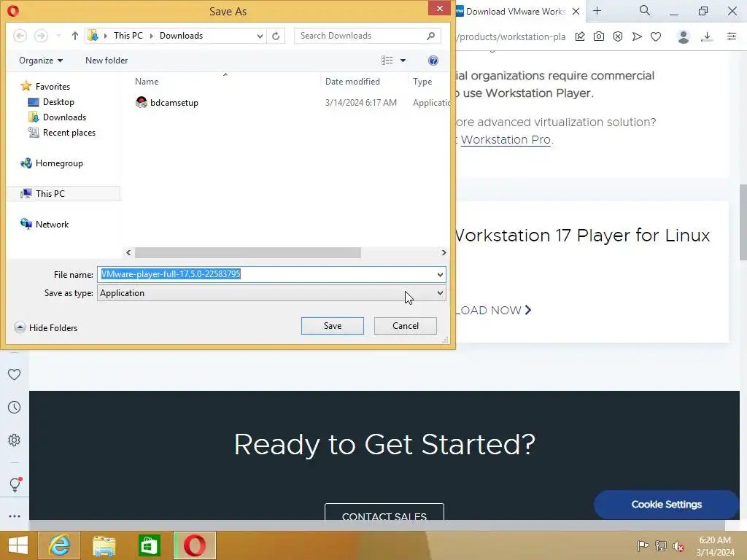Open File Explorer from taskbar
This screenshot has width=747, height=560.
click(104, 545)
